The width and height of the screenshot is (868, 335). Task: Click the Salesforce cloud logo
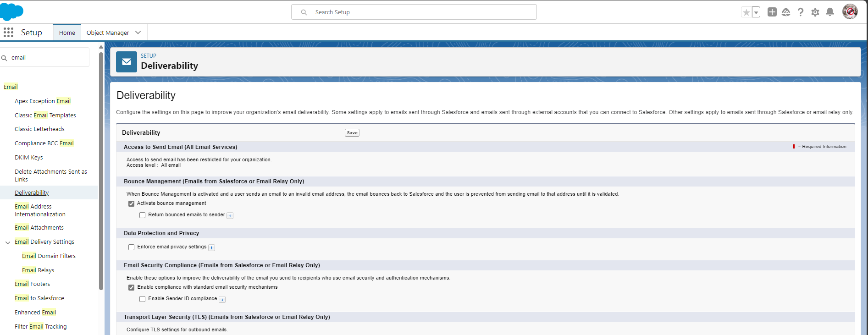point(11,11)
